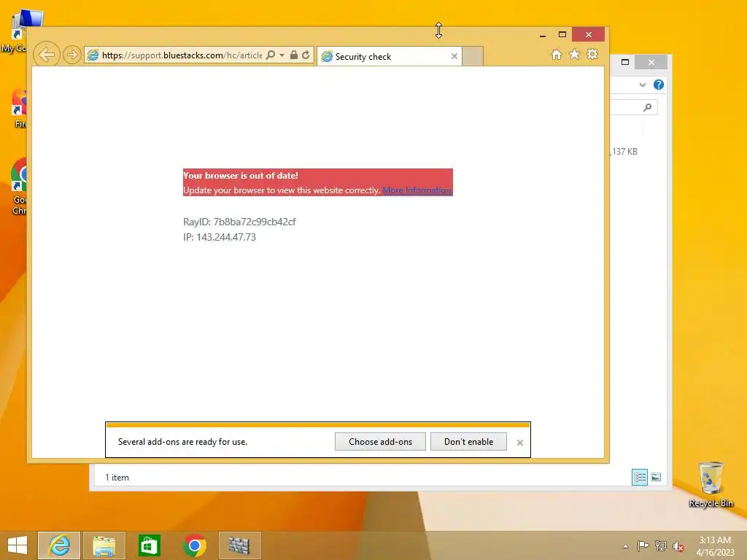The height and width of the screenshot is (560, 747).
Task: Select the Google Chrome desktop shortcut
Action: tap(18, 187)
